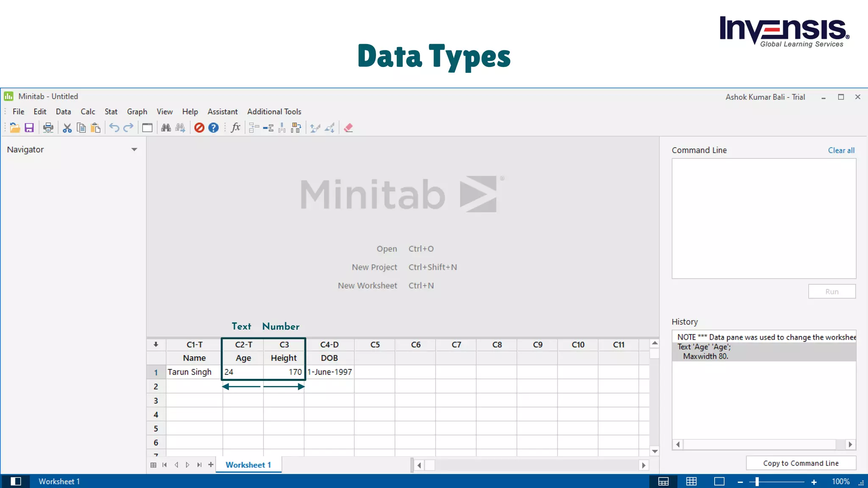Click the Open folder toolbar icon

(15, 128)
